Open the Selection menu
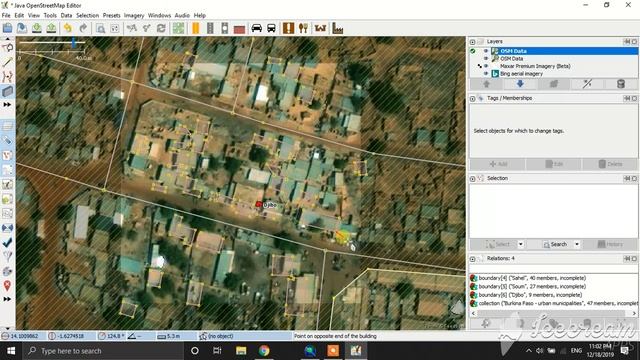The image size is (640, 360). [x=87, y=16]
